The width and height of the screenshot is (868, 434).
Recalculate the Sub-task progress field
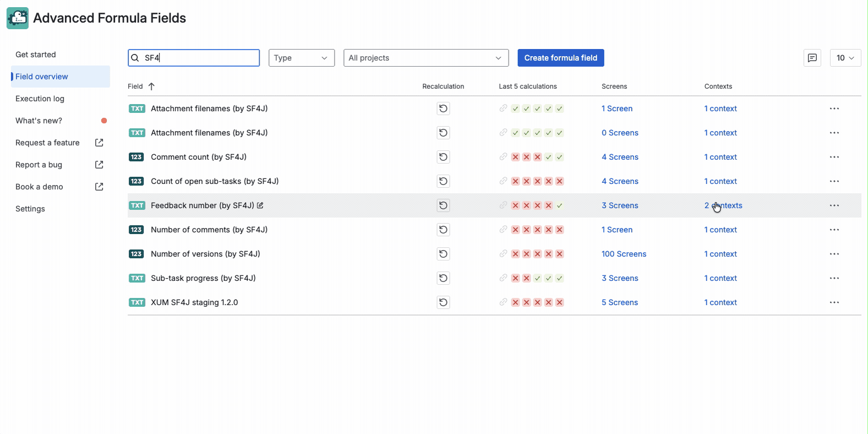[x=443, y=278]
